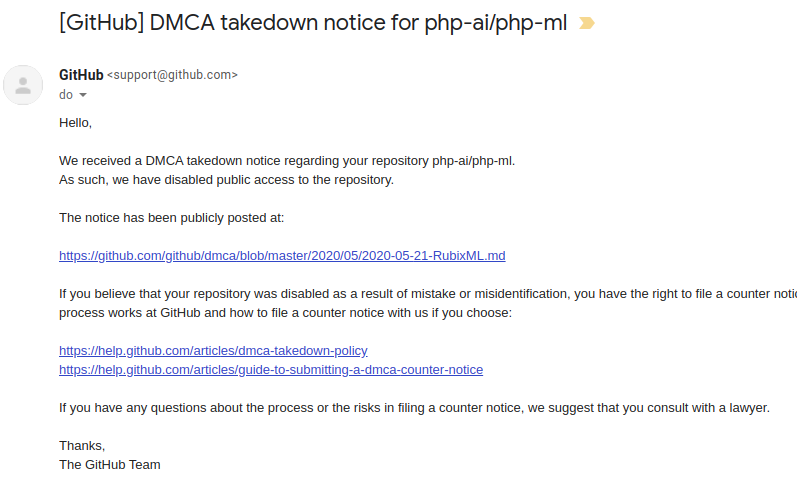Expand recipient details arrow next to 'do'

click(x=83, y=95)
